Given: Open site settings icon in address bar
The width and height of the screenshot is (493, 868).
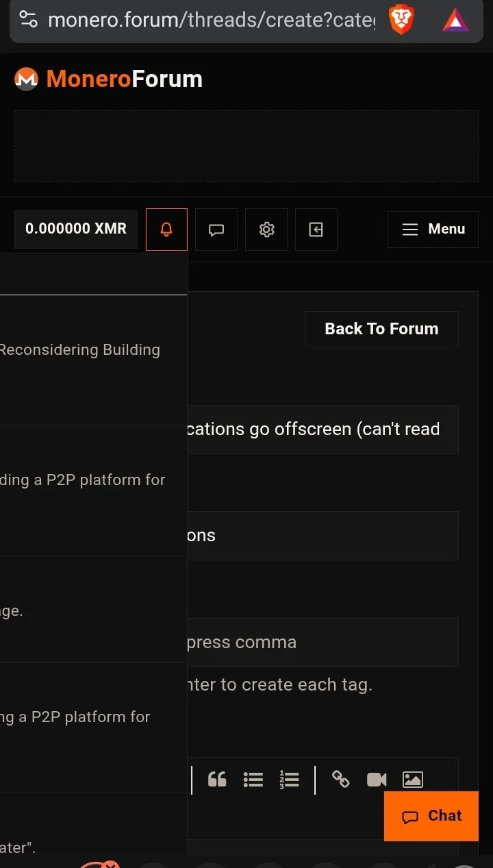Looking at the screenshot, I should (28, 19).
